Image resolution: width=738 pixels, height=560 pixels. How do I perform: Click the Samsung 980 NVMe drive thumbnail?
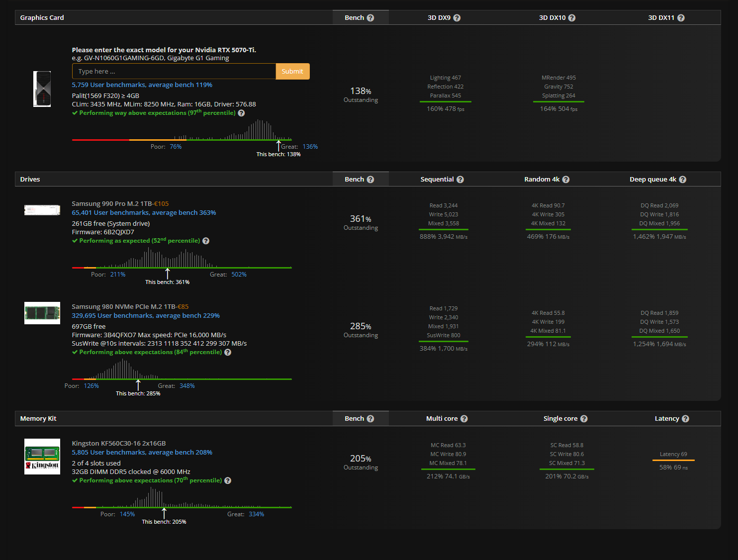pos(42,313)
